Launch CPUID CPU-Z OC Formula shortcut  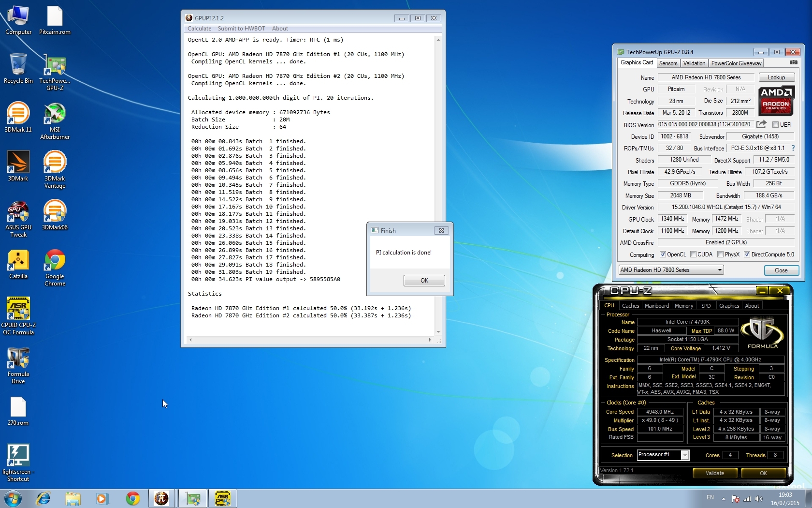point(18,316)
